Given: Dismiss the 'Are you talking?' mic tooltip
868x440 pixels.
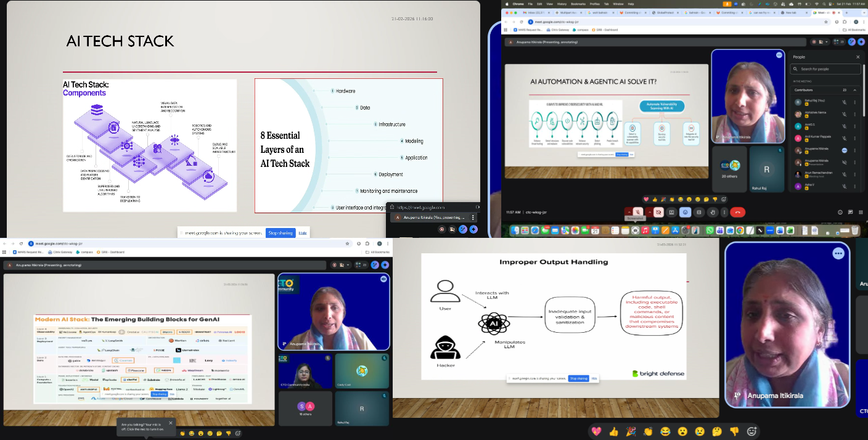Looking at the screenshot, I should click(x=170, y=424).
